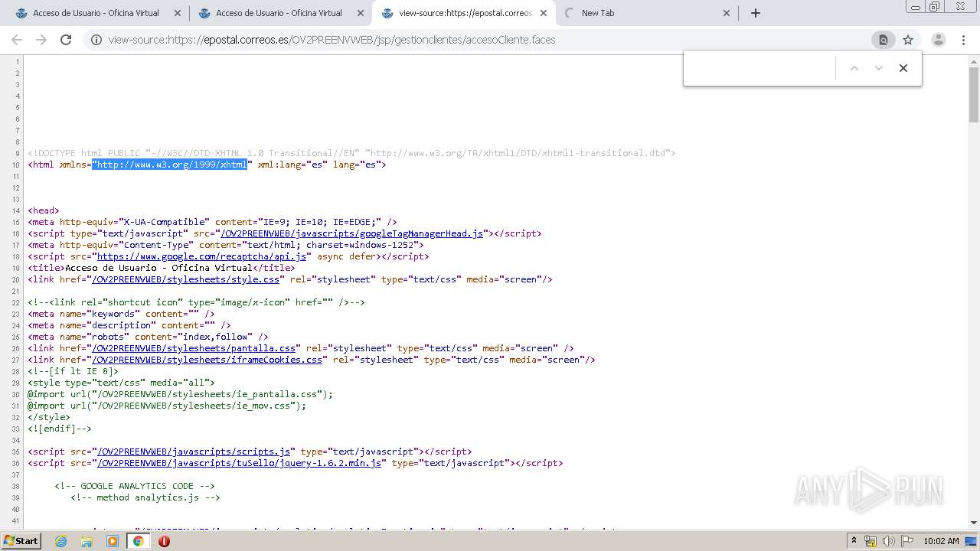The image size is (980, 551).
Task: Open the stylesheets/style.css link
Action: [x=186, y=279]
